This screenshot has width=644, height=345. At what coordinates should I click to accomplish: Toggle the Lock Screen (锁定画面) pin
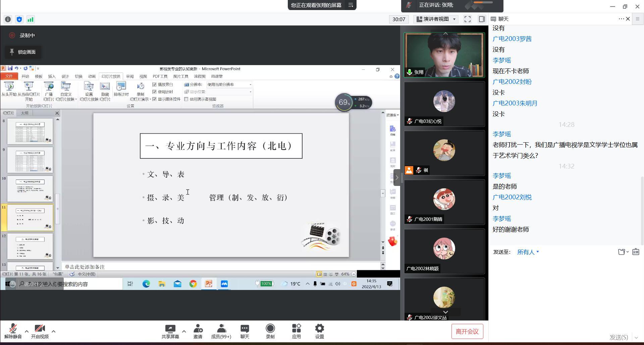23,52
